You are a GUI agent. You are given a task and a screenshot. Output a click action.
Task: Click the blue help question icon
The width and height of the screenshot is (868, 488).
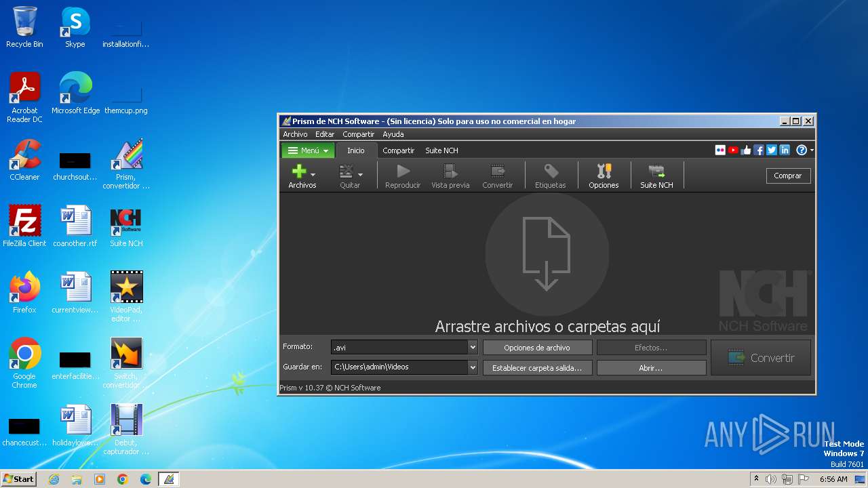click(802, 150)
